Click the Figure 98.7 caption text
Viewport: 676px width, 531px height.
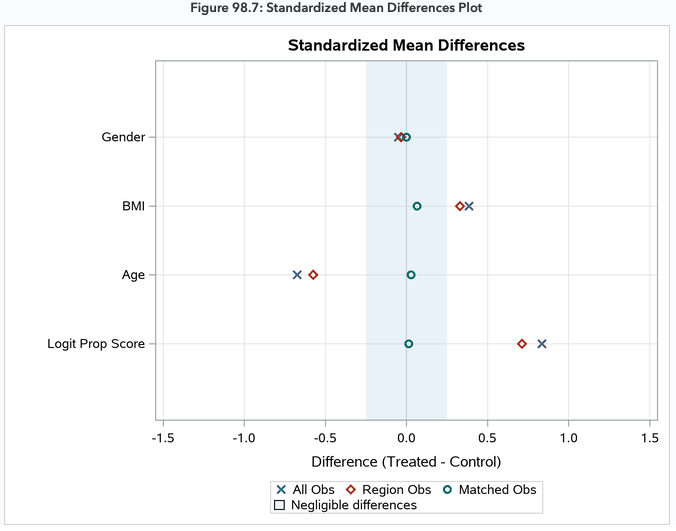point(338,8)
